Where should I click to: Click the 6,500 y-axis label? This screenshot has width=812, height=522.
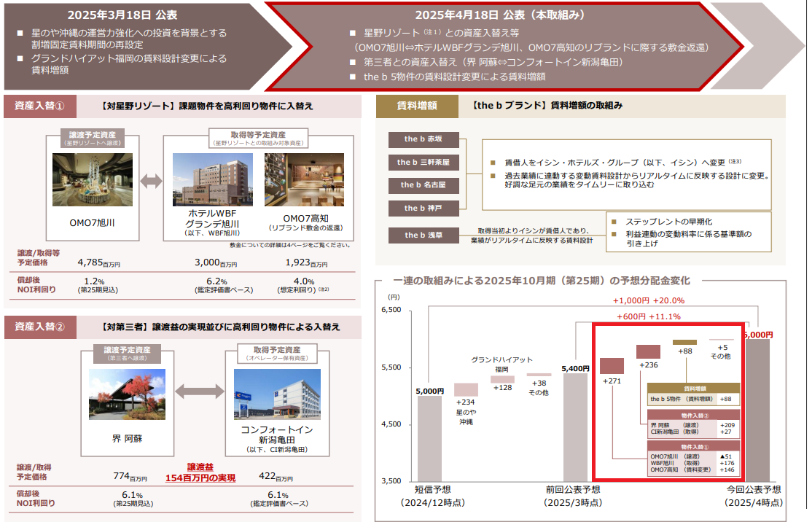point(391,310)
